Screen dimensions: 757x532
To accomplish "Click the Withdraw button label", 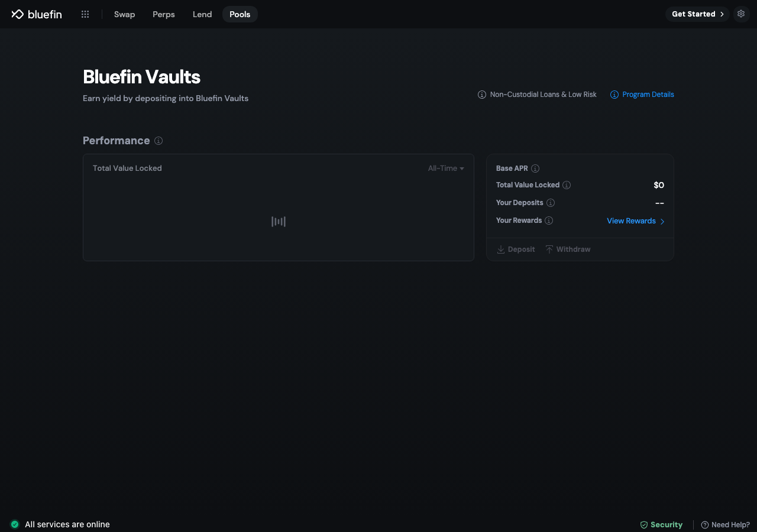I will pos(574,249).
